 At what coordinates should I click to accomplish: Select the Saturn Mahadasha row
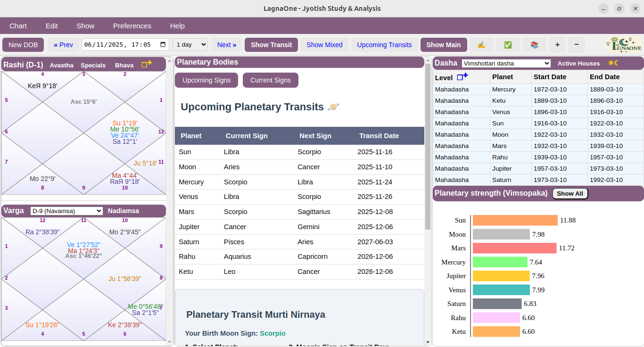(x=538, y=180)
